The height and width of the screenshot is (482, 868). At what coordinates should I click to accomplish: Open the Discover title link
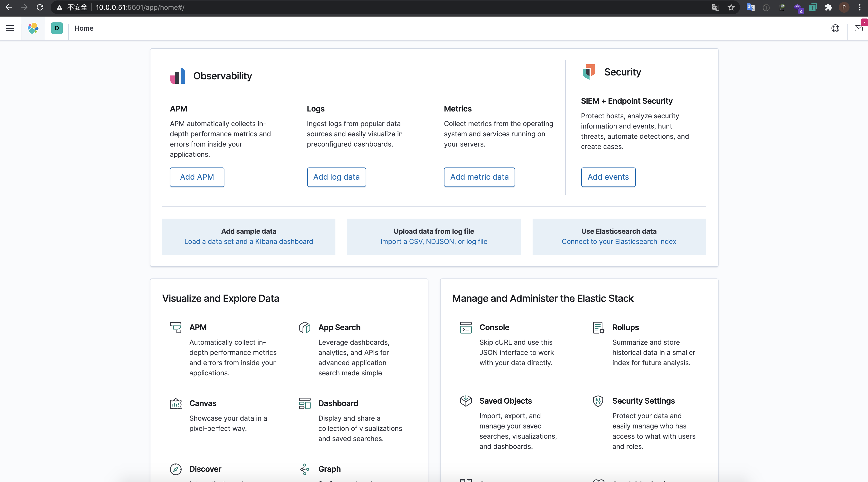pyautogui.click(x=205, y=469)
